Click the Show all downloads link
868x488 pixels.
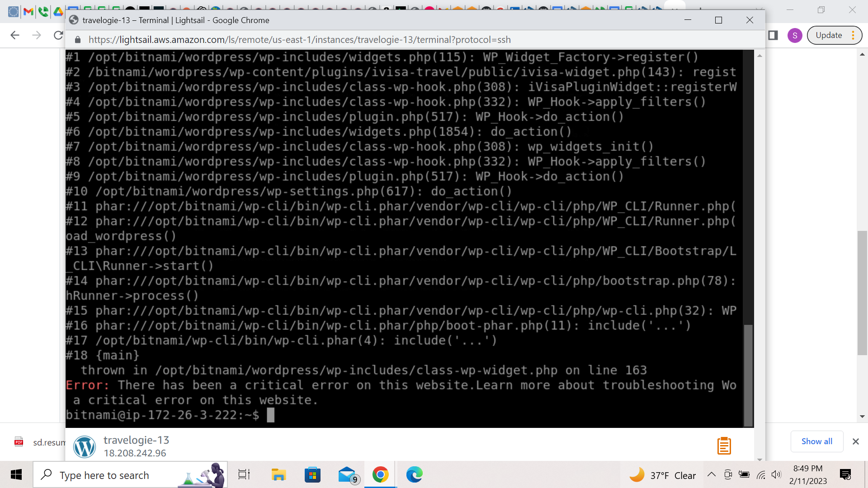tap(816, 441)
